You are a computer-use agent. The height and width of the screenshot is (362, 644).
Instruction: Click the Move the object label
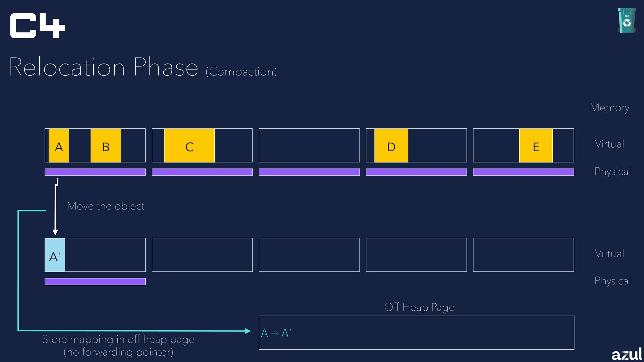[x=106, y=206]
